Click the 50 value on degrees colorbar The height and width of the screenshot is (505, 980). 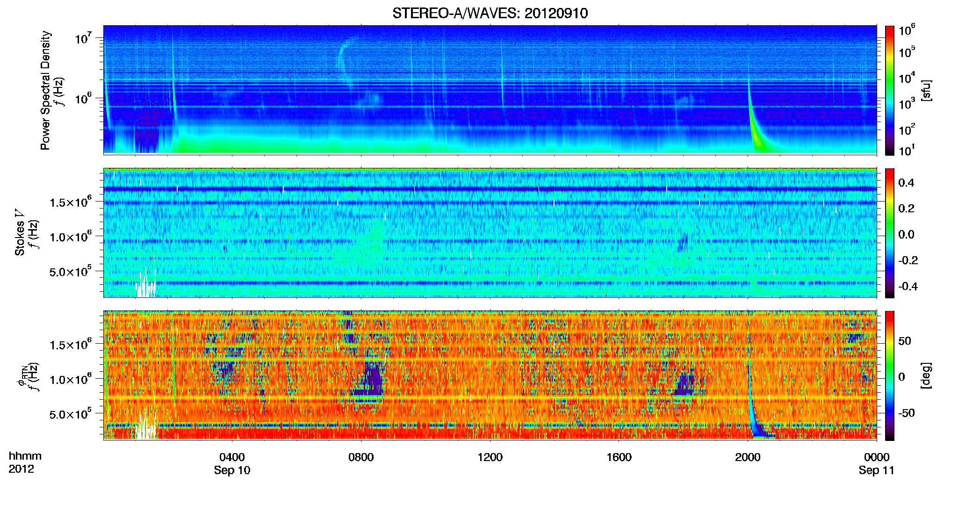905,341
